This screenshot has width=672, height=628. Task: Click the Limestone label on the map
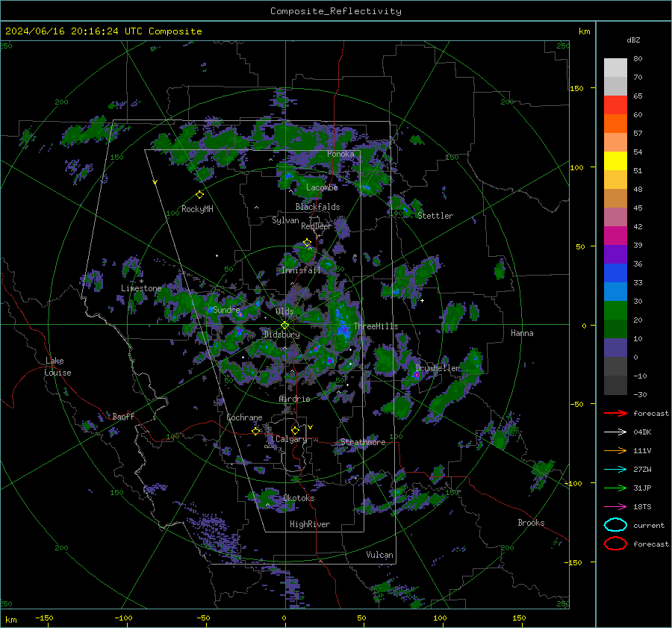(x=141, y=288)
